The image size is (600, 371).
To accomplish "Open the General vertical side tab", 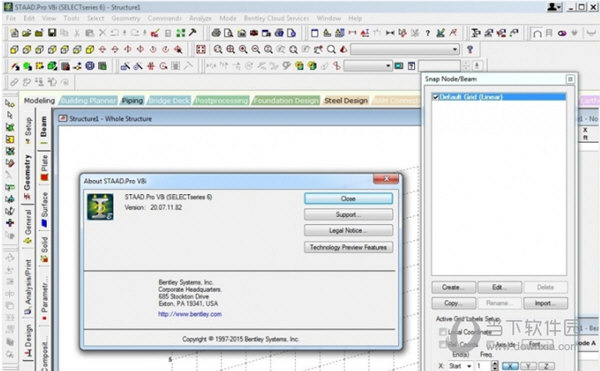I will click(28, 226).
